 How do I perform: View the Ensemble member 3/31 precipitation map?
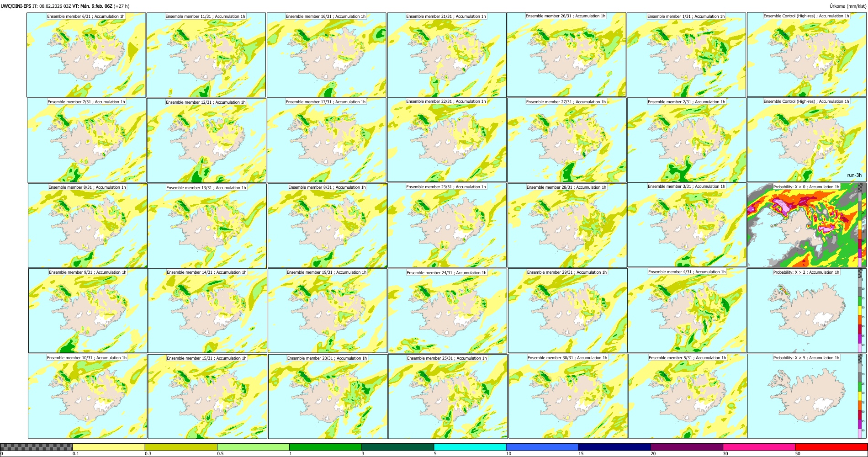click(x=687, y=225)
